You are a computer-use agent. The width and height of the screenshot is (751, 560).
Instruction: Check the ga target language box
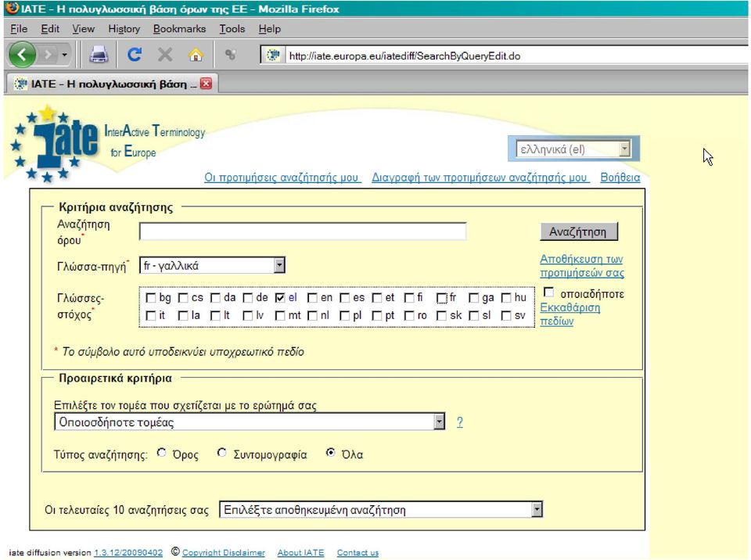pyautogui.click(x=474, y=298)
